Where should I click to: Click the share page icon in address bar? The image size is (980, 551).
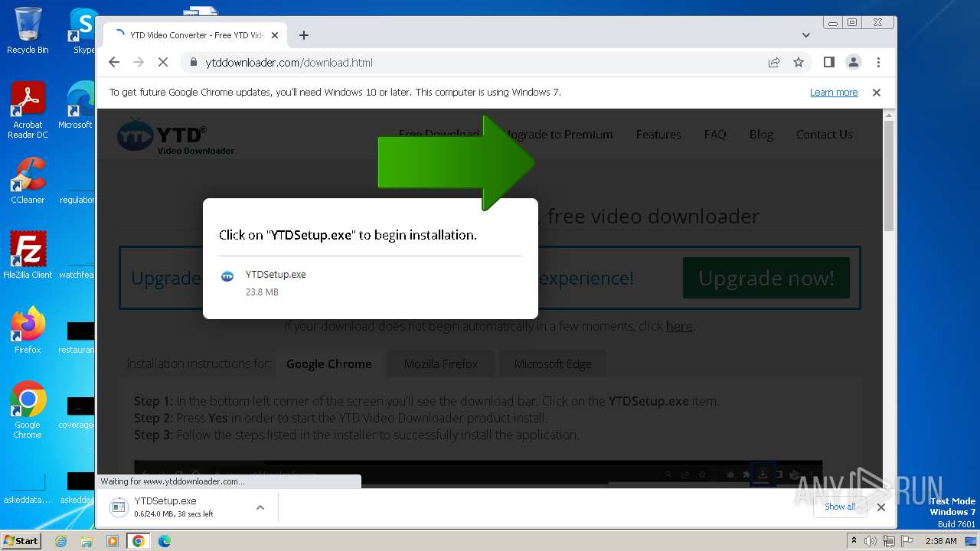pos(774,62)
